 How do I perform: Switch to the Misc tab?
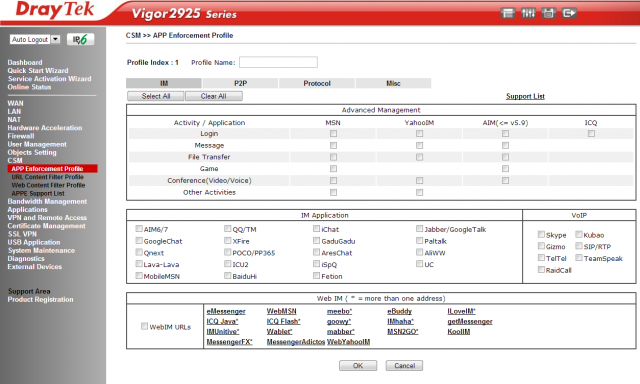(x=393, y=83)
